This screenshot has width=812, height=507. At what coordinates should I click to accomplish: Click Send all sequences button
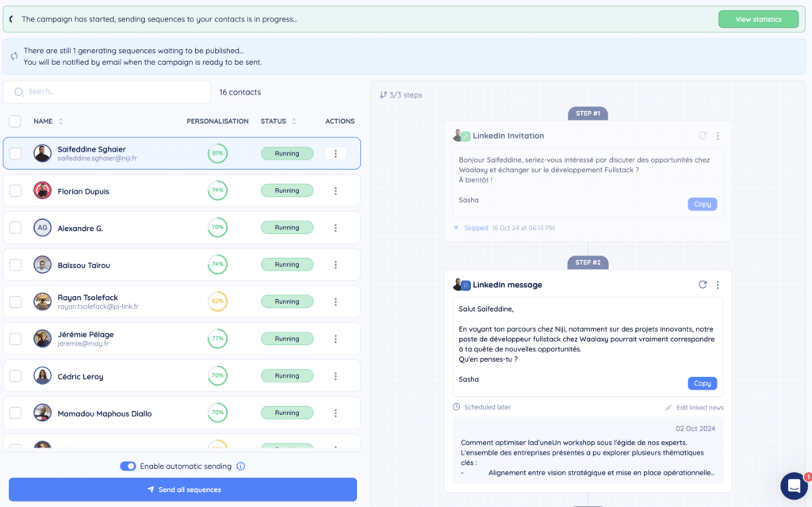[x=183, y=490]
